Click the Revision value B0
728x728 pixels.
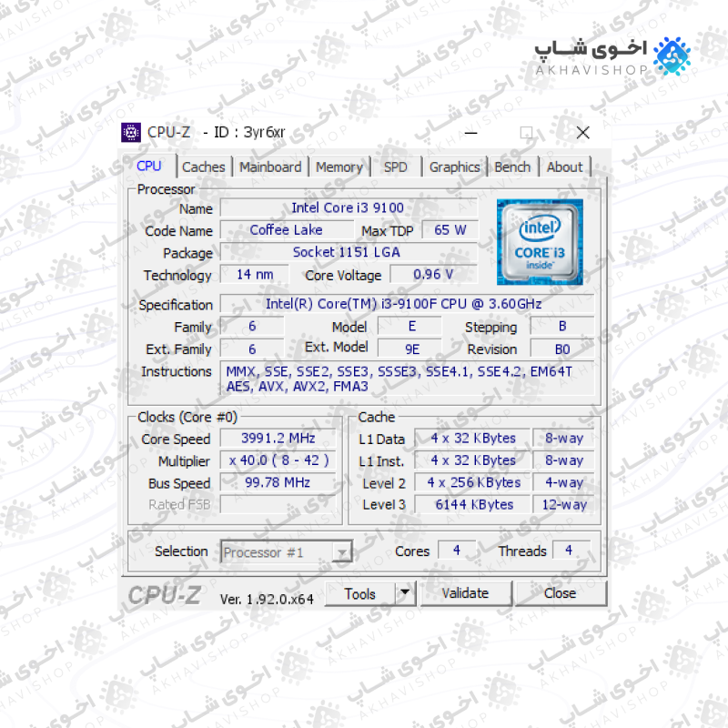(x=562, y=349)
